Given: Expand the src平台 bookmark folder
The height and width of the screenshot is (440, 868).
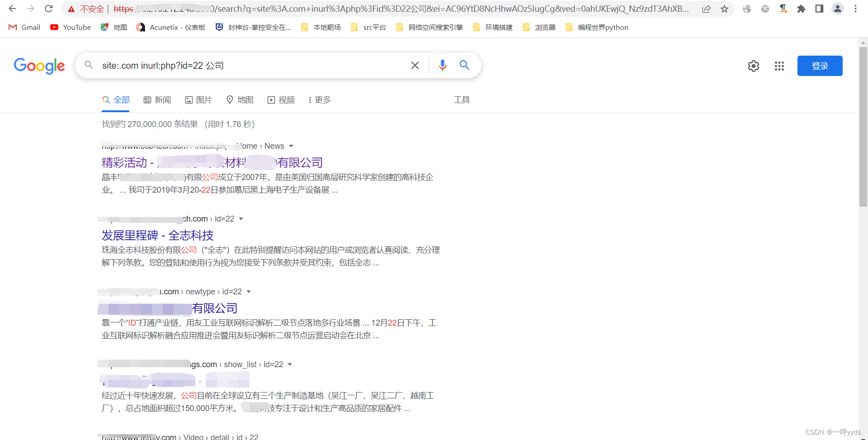Looking at the screenshot, I should click(x=368, y=28).
